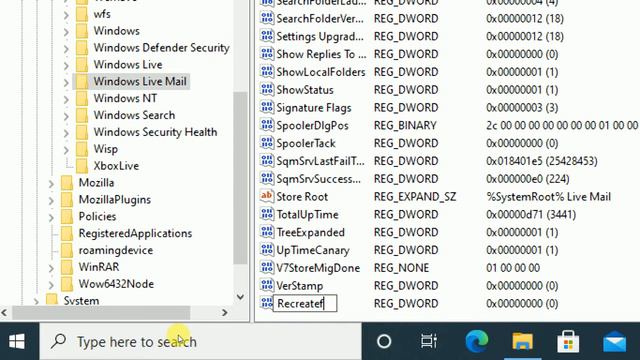Select the System key

(x=81, y=301)
